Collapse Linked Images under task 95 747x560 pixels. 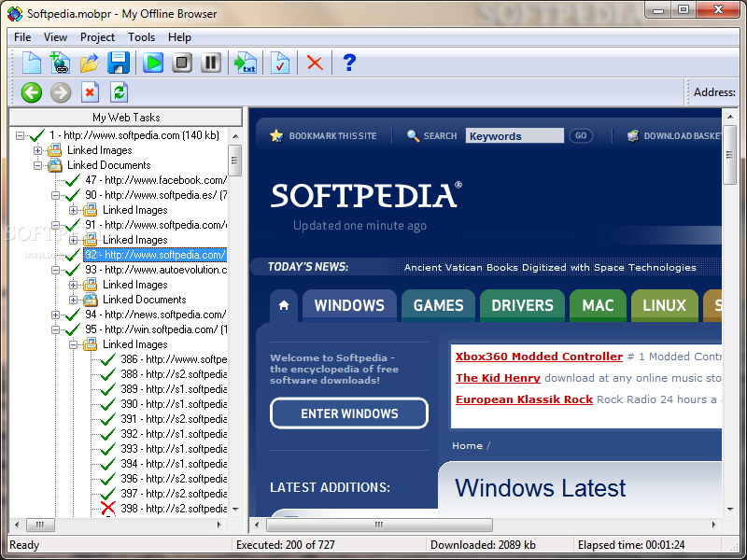[x=73, y=344]
